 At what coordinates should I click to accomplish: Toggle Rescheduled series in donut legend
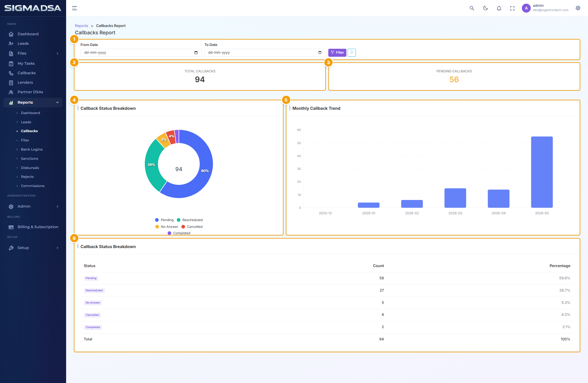(x=190, y=220)
